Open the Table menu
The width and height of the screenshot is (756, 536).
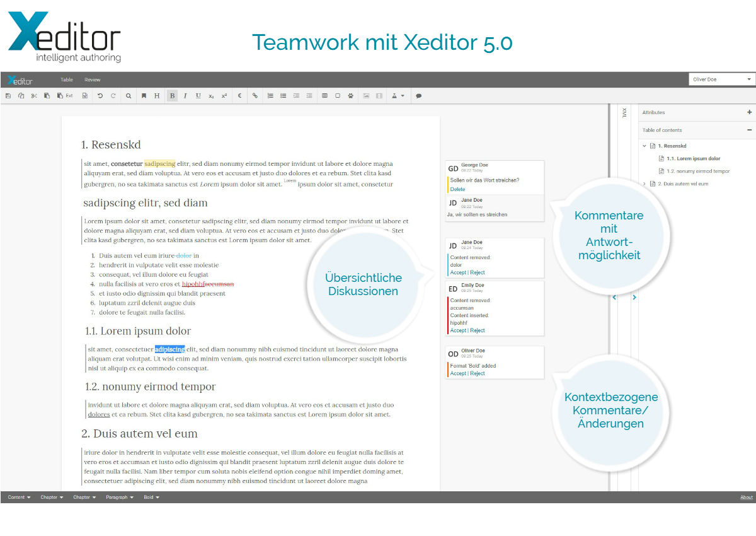tap(66, 79)
